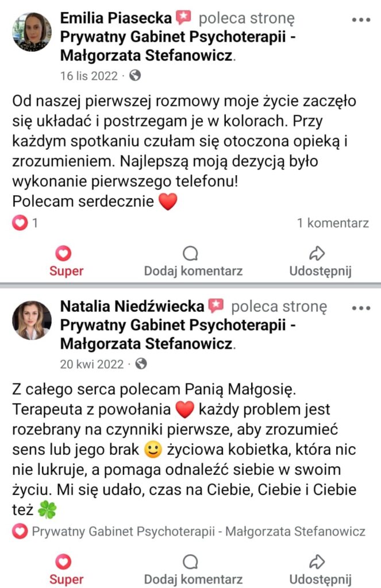Click recommendation badge next to Natalia Niedźwiecka
The width and height of the screenshot is (381, 588).
(215, 306)
